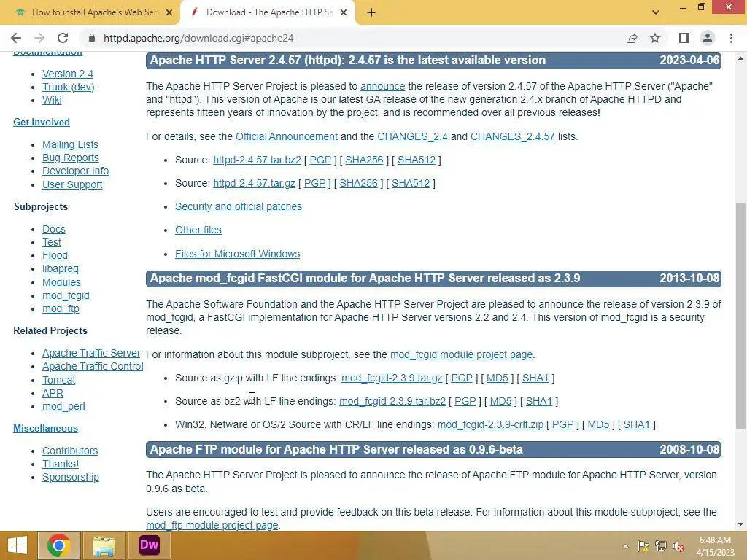747x560 pixels.
Task: Click Chrome icon in taskbar
Action: (x=58, y=545)
